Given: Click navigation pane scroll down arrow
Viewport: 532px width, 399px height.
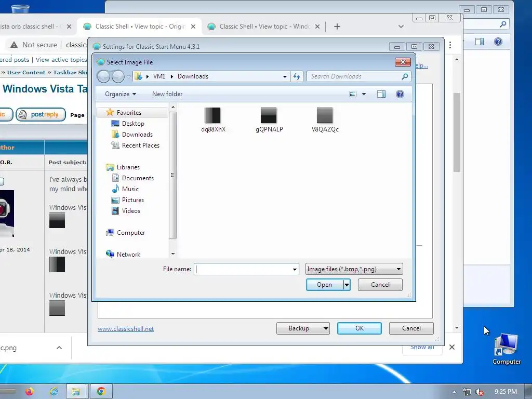Looking at the screenshot, I should 173,254.
